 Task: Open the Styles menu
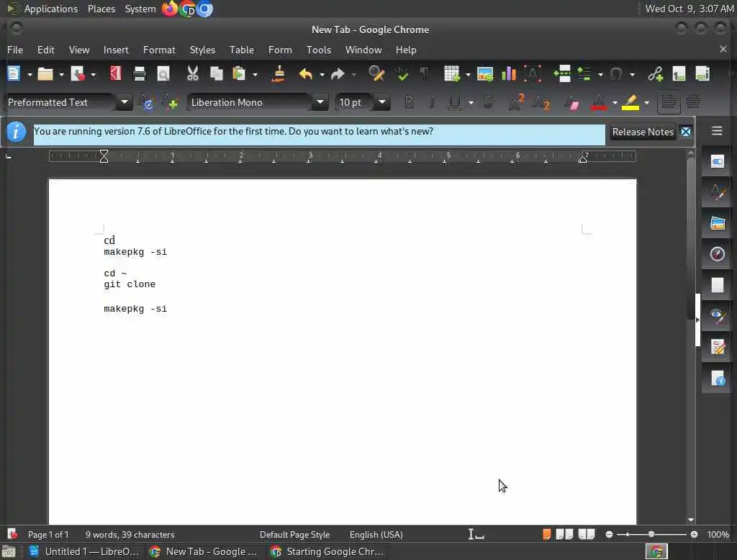(202, 50)
